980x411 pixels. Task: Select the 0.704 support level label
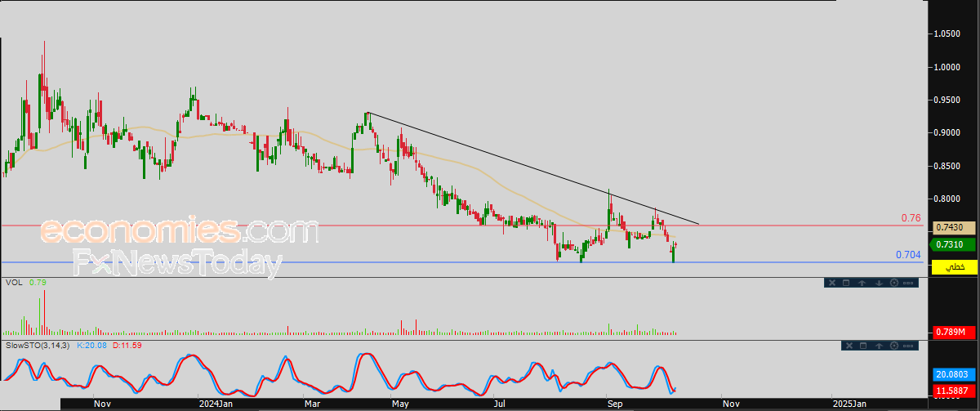coord(908,255)
